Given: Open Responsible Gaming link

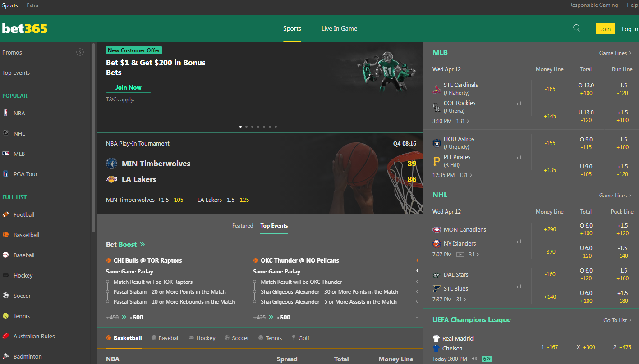Looking at the screenshot, I should 593,5.
